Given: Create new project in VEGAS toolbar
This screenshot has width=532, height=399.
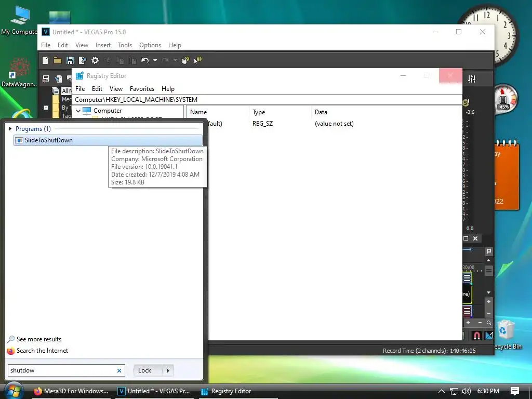Looking at the screenshot, I should 45,60.
